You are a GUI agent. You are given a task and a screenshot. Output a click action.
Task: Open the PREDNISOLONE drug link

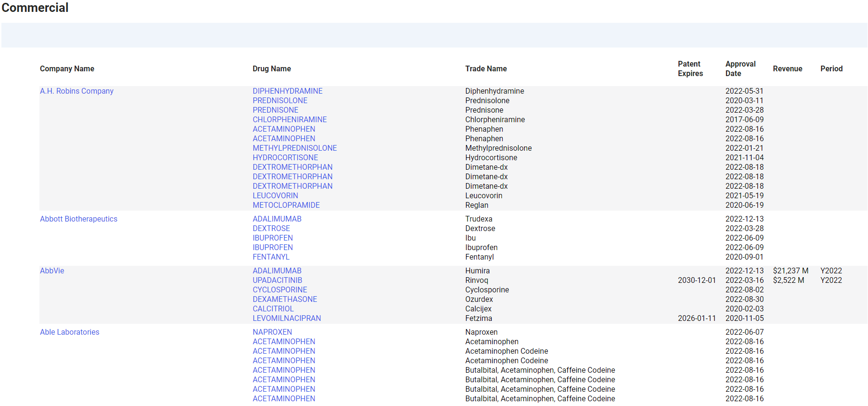click(280, 100)
